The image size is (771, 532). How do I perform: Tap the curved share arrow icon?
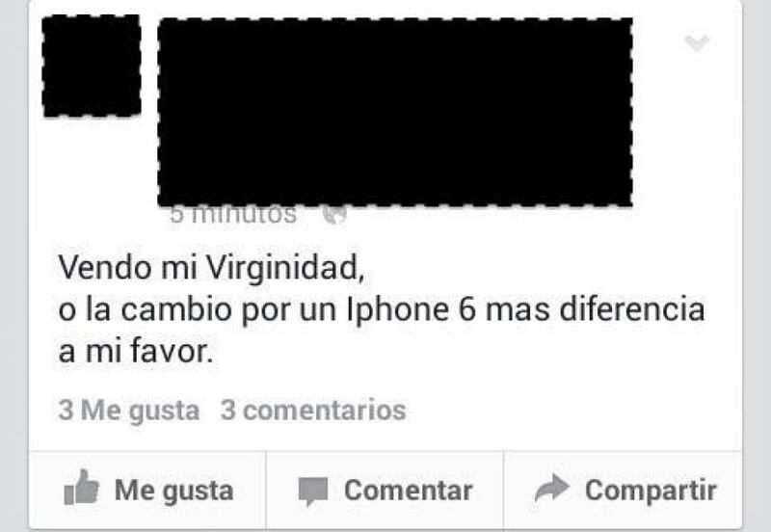tap(551, 488)
